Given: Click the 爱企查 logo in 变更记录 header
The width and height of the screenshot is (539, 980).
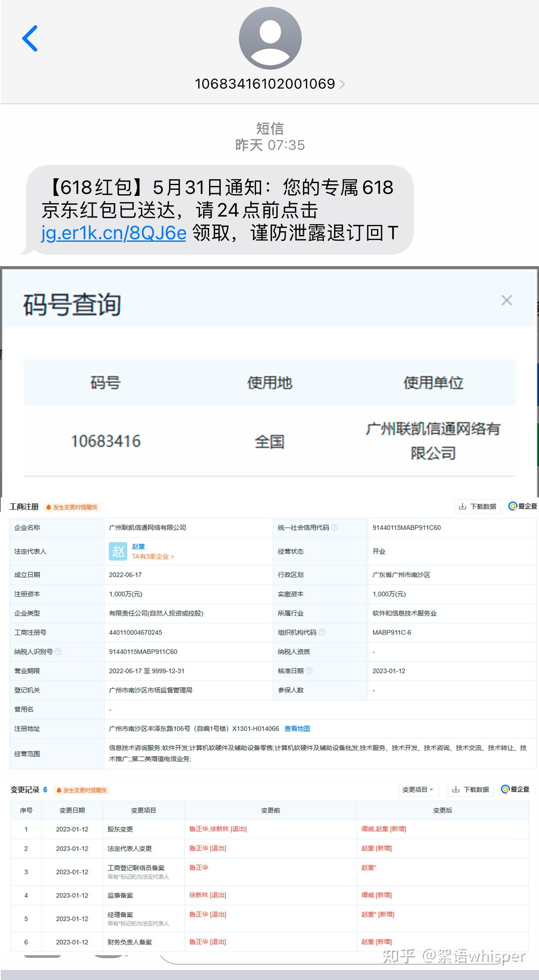Looking at the screenshot, I should pos(515,789).
